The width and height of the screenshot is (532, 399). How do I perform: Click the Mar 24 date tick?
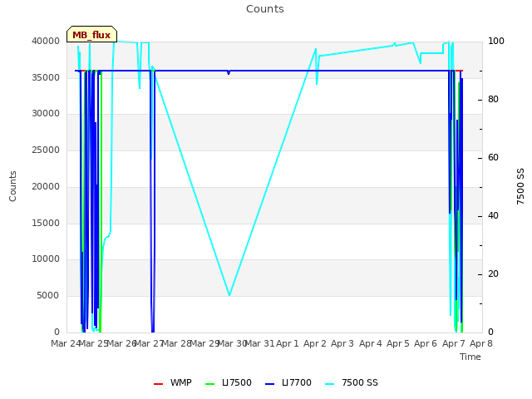(x=66, y=343)
